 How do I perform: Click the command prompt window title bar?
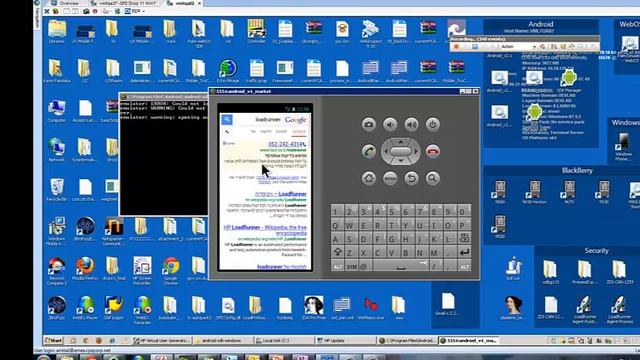(x=164, y=97)
